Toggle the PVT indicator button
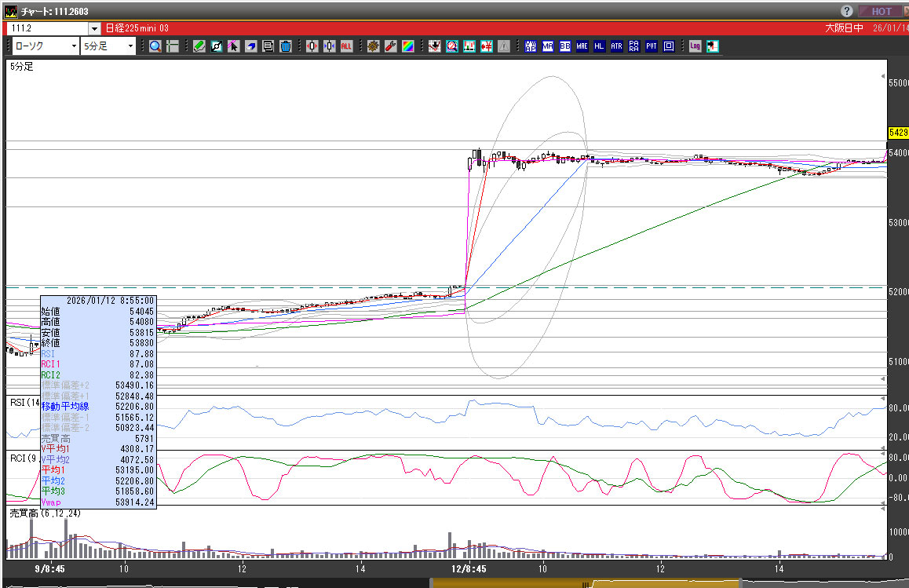909x588 pixels. pyautogui.click(x=651, y=46)
